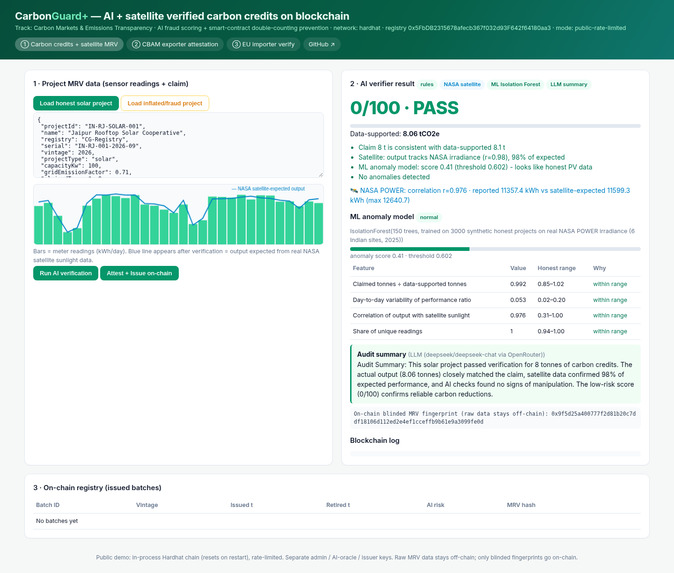
Task: Click the Retired t column header
Action: [x=338, y=505]
